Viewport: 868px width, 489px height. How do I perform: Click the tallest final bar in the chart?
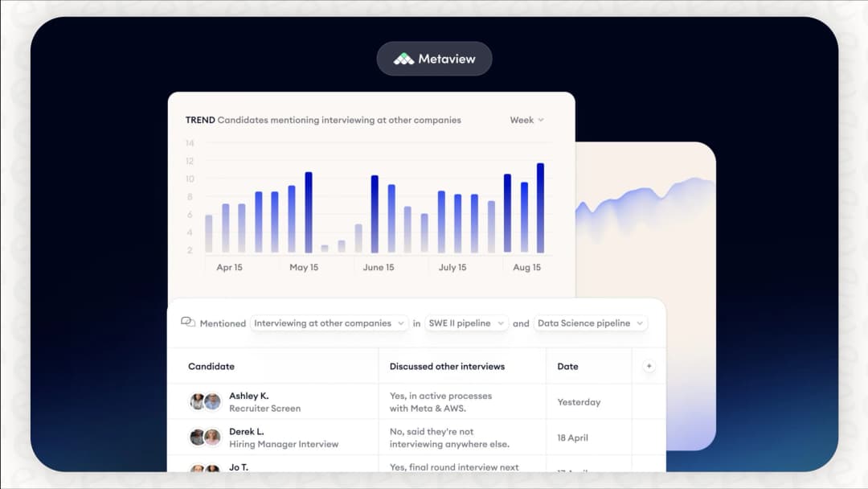click(x=540, y=208)
